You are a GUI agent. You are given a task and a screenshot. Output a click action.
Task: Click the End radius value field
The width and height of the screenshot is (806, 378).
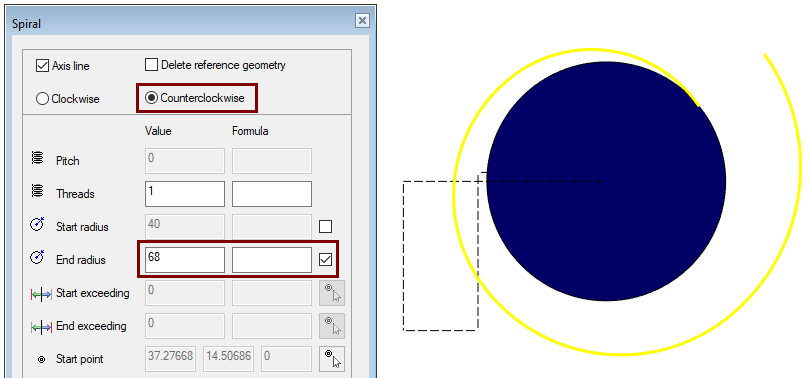click(x=185, y=260)
